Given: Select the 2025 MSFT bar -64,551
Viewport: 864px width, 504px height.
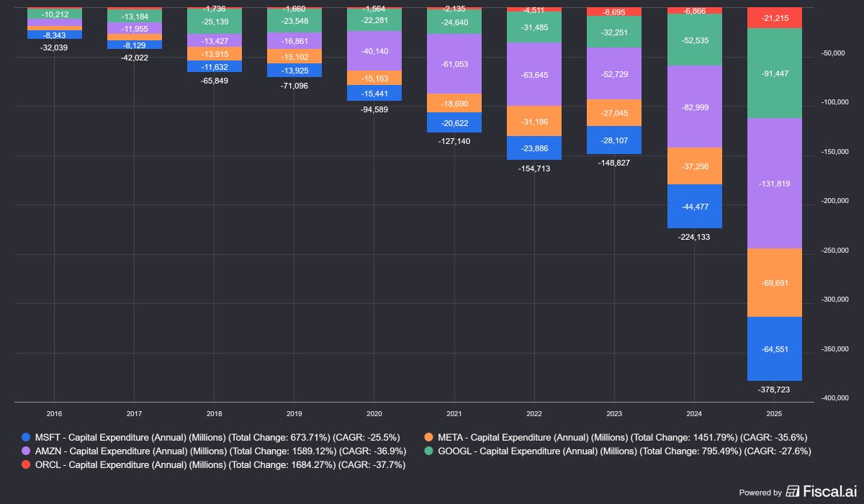Looking at the screenshot, I should coord(775,348).
